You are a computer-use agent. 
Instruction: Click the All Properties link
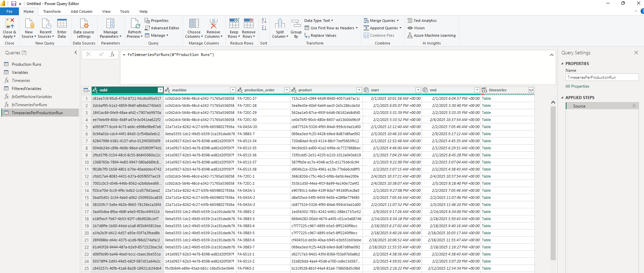pyautogui.click(x=577, y=86)
